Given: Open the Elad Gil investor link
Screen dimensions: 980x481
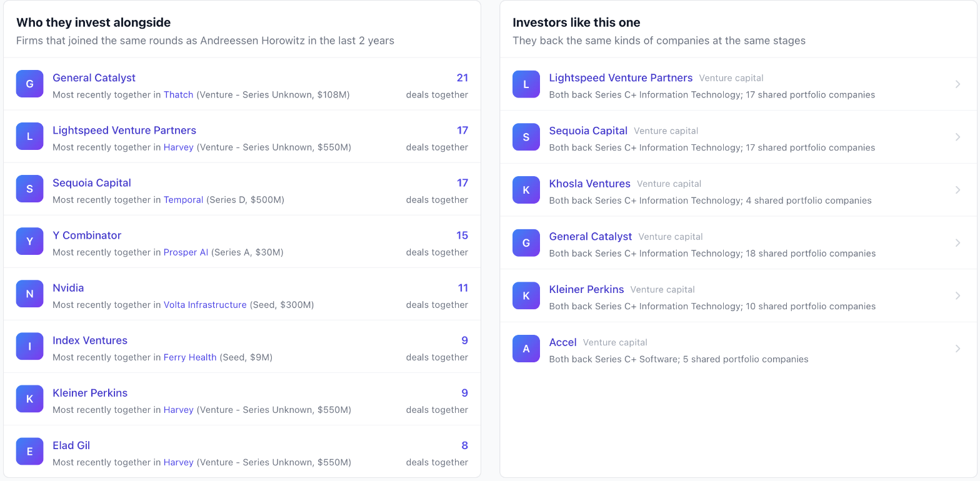Looking at the screenshot, I should pos(71,445).
